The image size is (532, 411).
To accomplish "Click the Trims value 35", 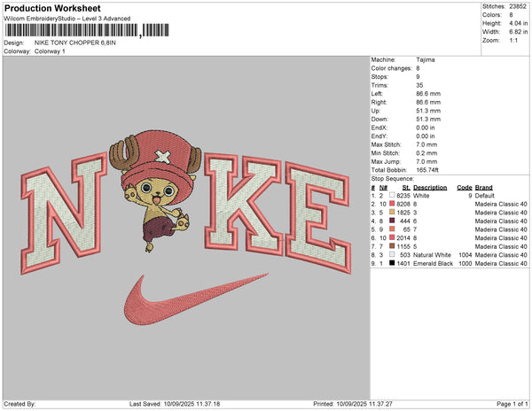I will (419, 85).
